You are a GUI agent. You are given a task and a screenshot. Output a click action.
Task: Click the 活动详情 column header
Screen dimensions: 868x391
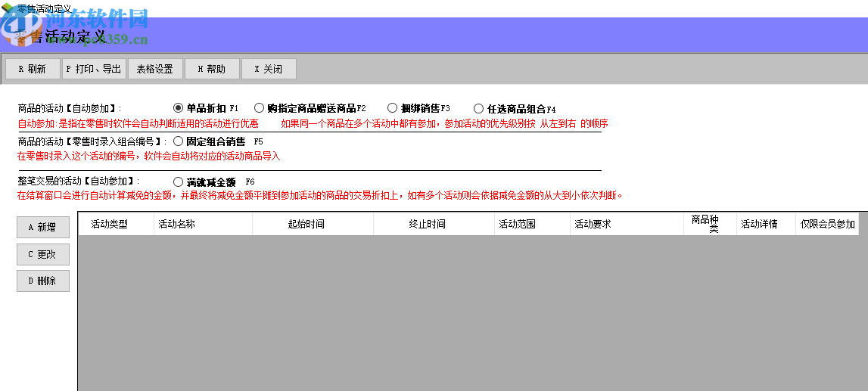(x=766, y=224)
